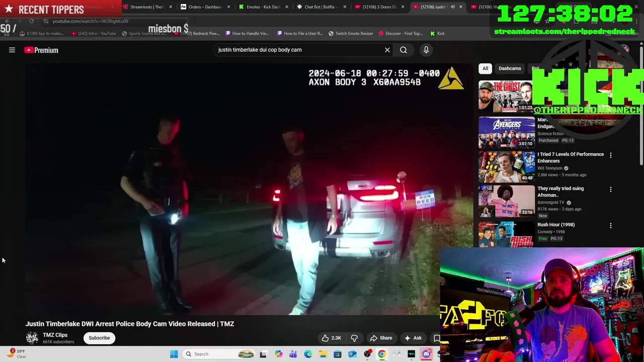Image resolution: width=644 pixels, height=362 pixels.
Task: Open 'How to Handle Vie...' Twitch bookmark
Action: tap(247, 33)
